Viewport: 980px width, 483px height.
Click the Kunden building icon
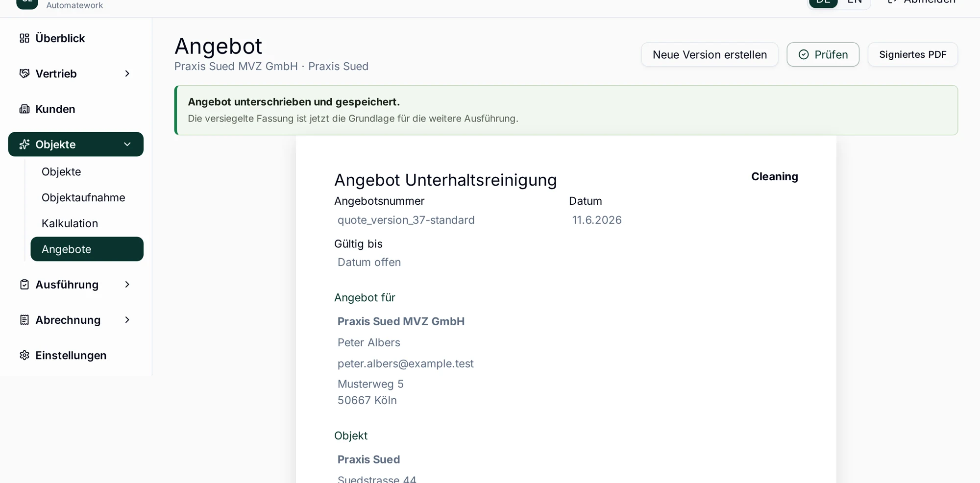tap(24, 109)
